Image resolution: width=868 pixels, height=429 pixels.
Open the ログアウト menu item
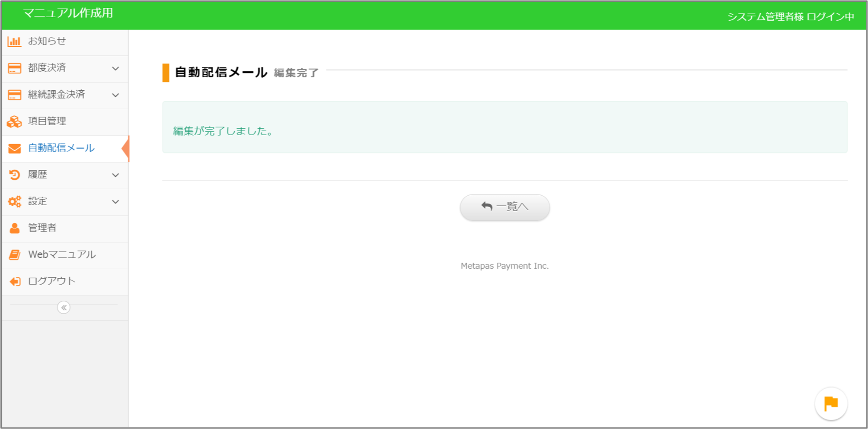click(x=51, y=281)
